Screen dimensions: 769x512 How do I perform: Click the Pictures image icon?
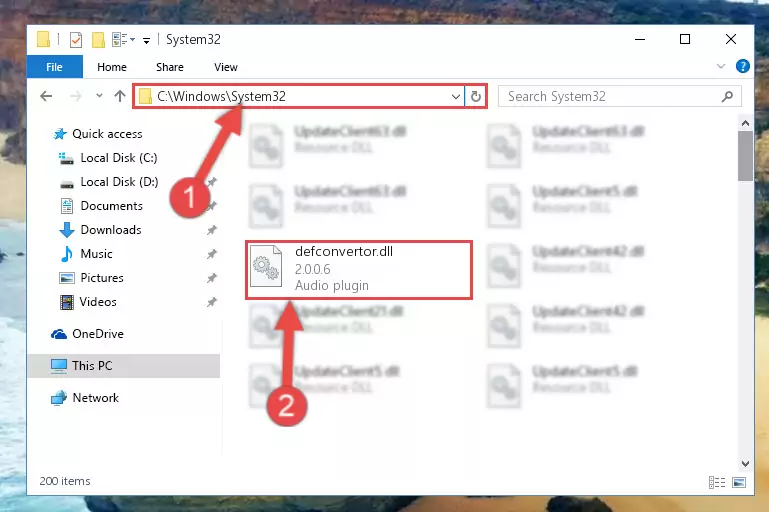point(67,278)
